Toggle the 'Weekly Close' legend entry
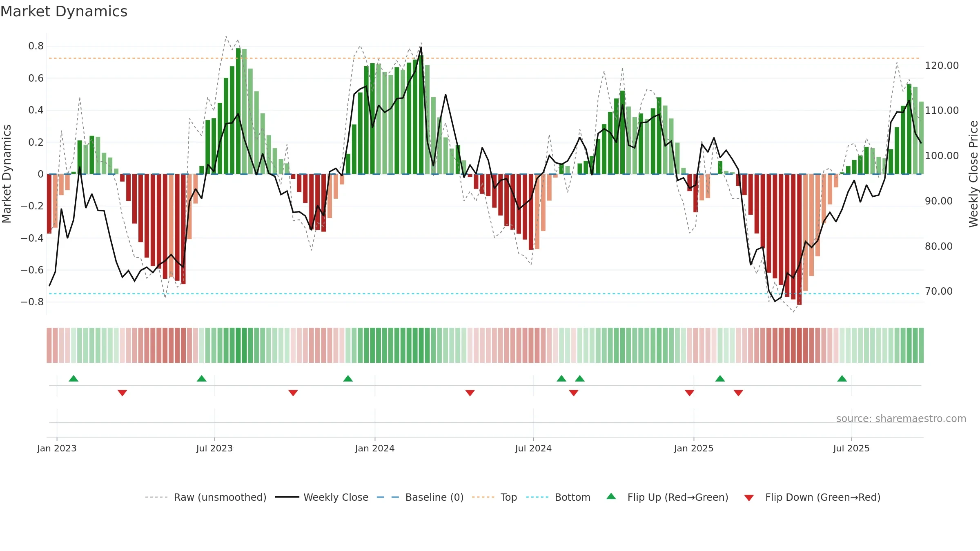Viewport: 980px width, 551px height. [x=336, y=498]
